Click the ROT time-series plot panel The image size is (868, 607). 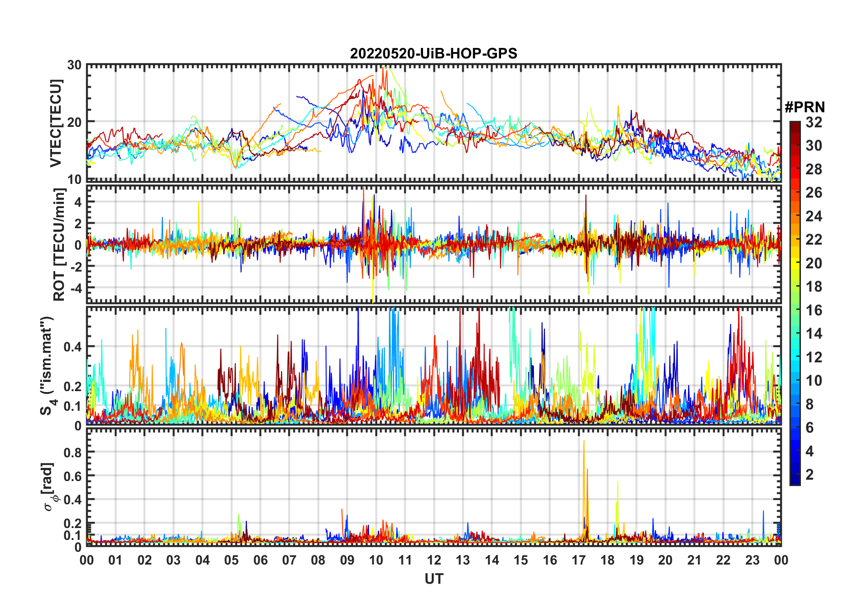click(x=434, y=244)
